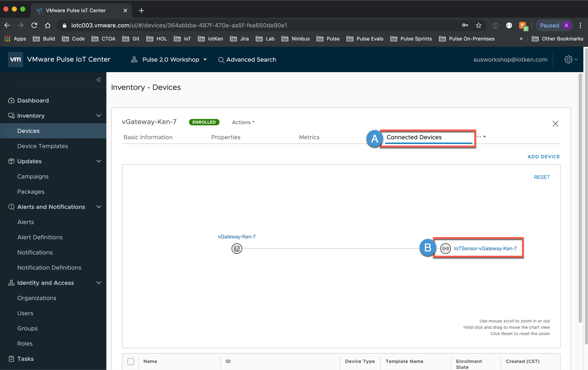Open the browser home page
This screenshot has height=370, width=588.
[48, 25]
